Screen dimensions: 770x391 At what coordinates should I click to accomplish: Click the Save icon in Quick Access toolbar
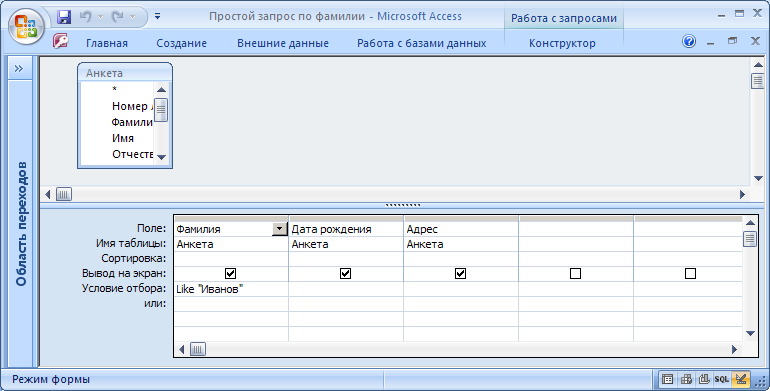(x=64, y=17)
